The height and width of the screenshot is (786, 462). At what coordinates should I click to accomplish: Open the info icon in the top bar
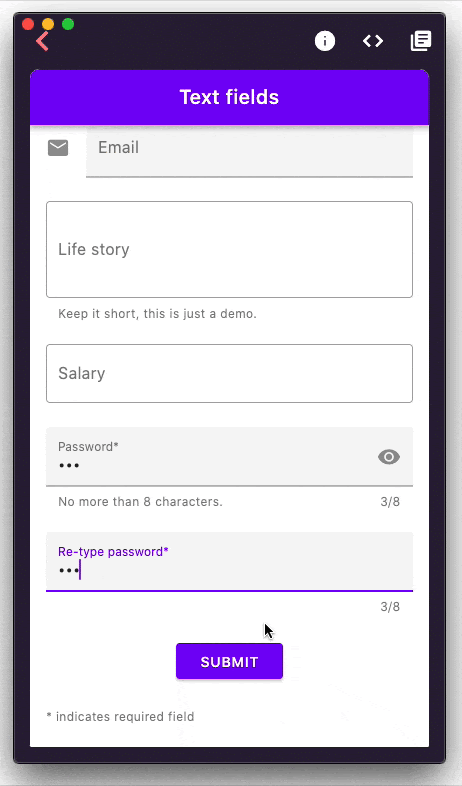click(325, 41)
